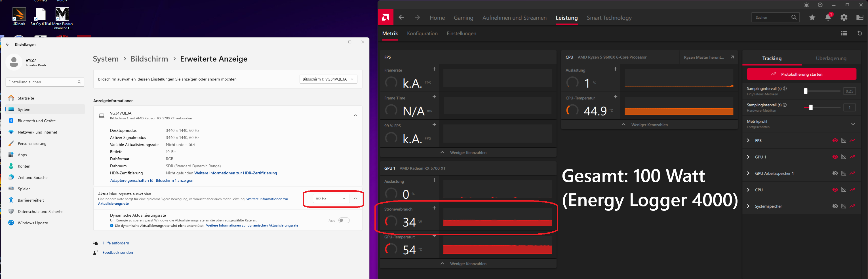Toggle FPS tracking visibility eye

pyautogui.click(x=835, y=141)
